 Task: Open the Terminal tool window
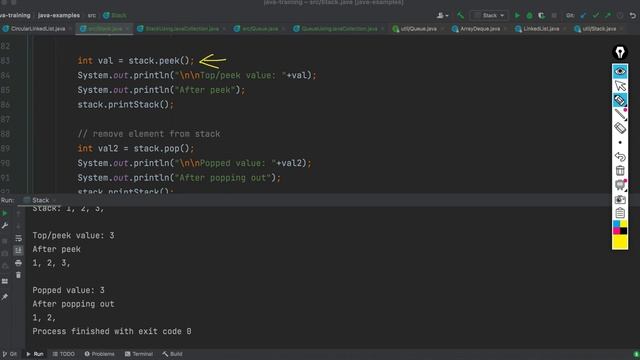point(139,354)
